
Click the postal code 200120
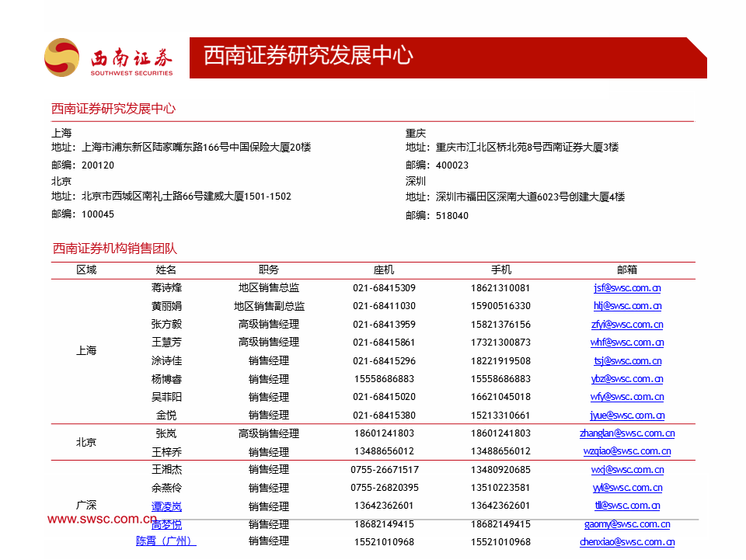(98, 165)
